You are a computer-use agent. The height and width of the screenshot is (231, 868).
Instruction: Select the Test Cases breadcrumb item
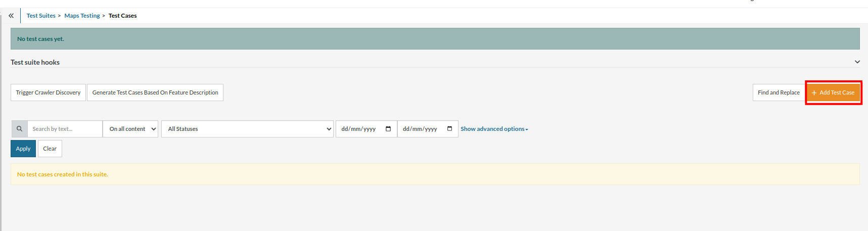pyautogui.click(x=122, y=16)
